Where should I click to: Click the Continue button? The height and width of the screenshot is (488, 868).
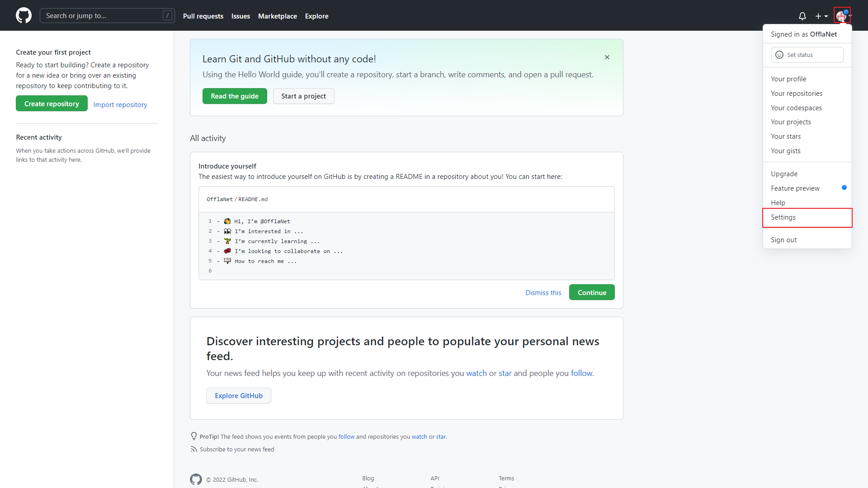591,292
